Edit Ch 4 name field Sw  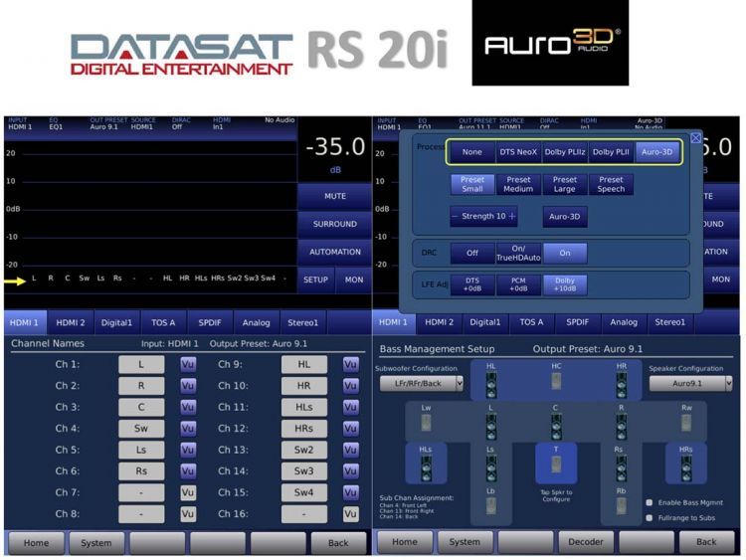(x=141, y=429)
